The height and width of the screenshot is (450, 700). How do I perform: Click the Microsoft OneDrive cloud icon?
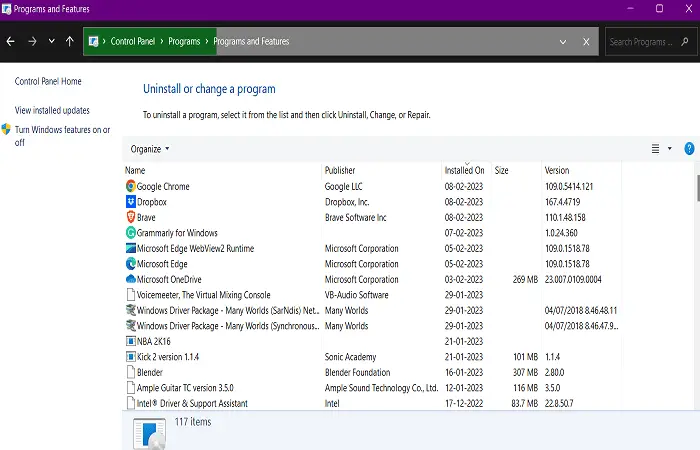point(130,279)
